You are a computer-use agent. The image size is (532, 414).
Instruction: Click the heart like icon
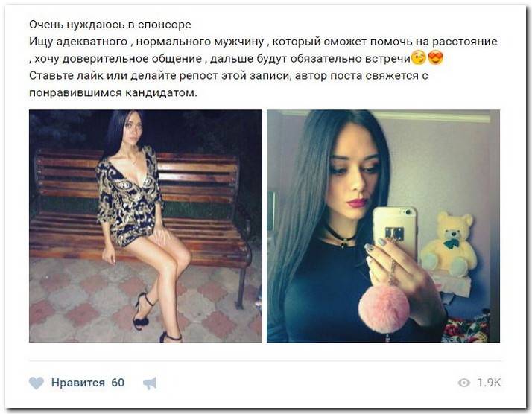pos(37,383)
